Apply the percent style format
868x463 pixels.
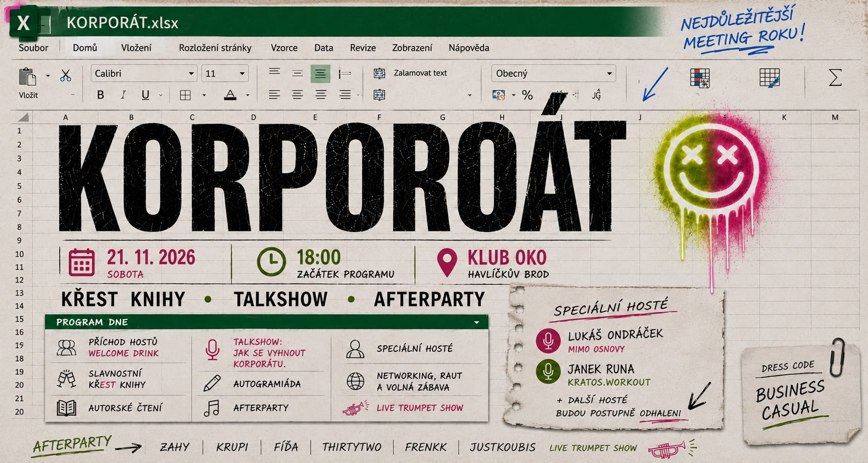[x=527, y=95]
